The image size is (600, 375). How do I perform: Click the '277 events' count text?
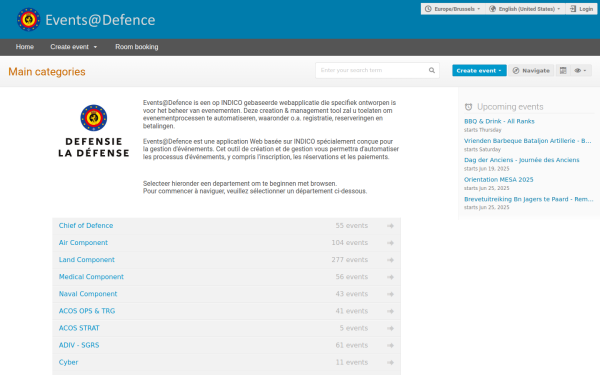coord(350,260)
